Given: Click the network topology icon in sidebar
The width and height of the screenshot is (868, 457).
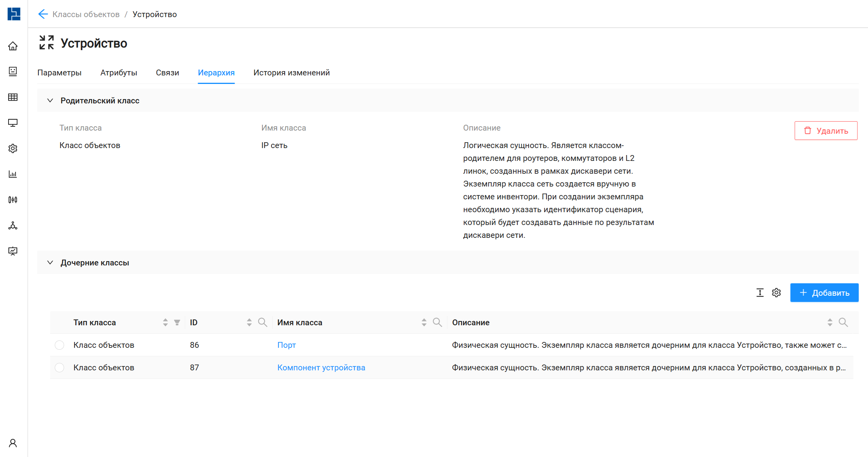Looking at the screenshot, I should pos(13,225).
